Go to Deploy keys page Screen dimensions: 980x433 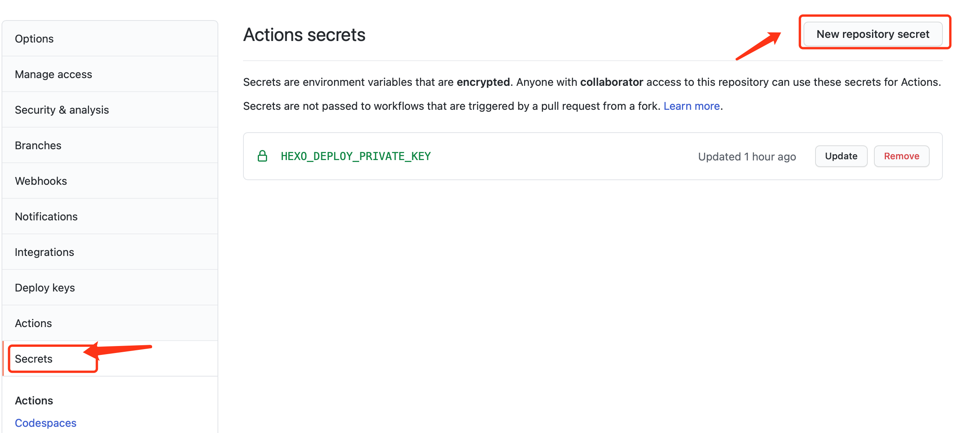click(x=110, y=288)
